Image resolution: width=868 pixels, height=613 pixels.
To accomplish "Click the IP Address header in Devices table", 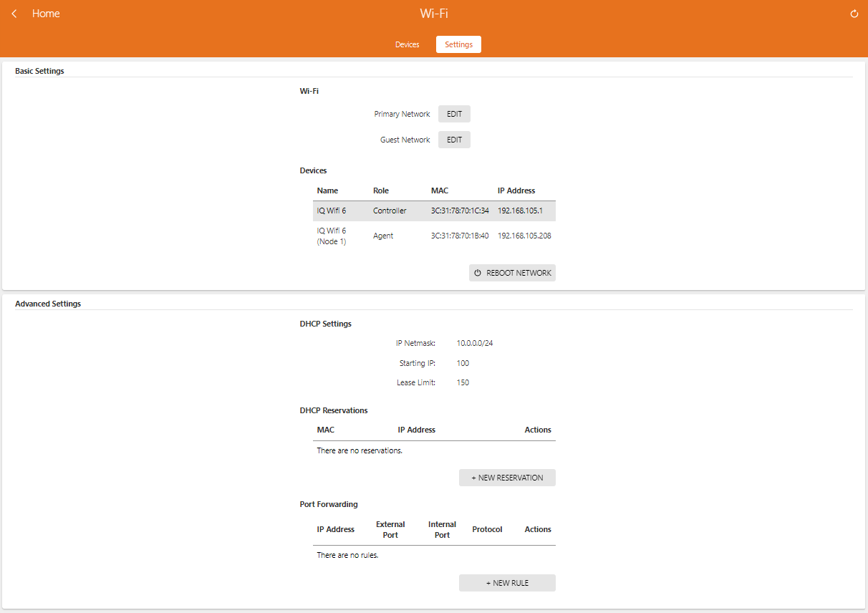I will click(516, 190).
